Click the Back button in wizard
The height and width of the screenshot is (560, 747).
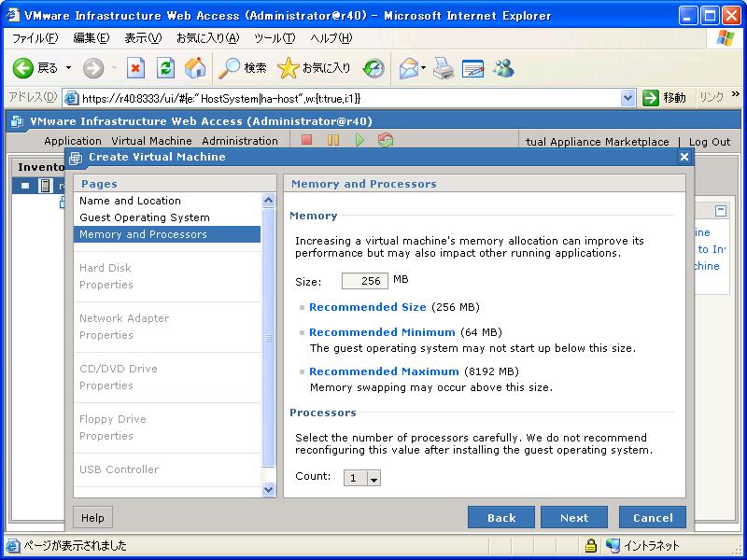click(501, 518)
